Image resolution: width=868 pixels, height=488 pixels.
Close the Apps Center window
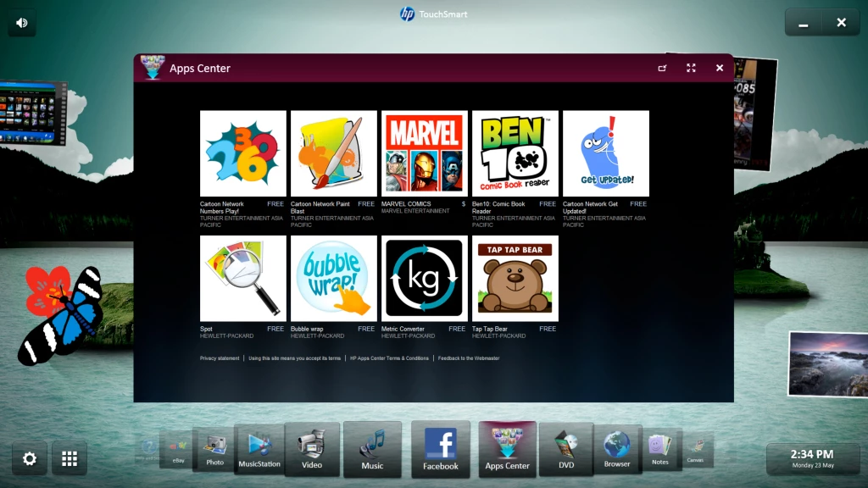(x=720, y=68)
